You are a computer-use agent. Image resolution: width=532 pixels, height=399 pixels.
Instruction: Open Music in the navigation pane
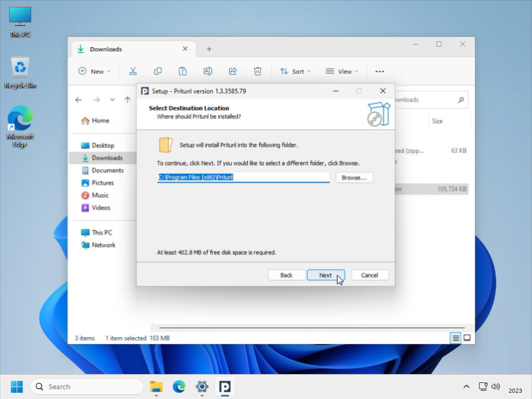(x=95, y=195)
